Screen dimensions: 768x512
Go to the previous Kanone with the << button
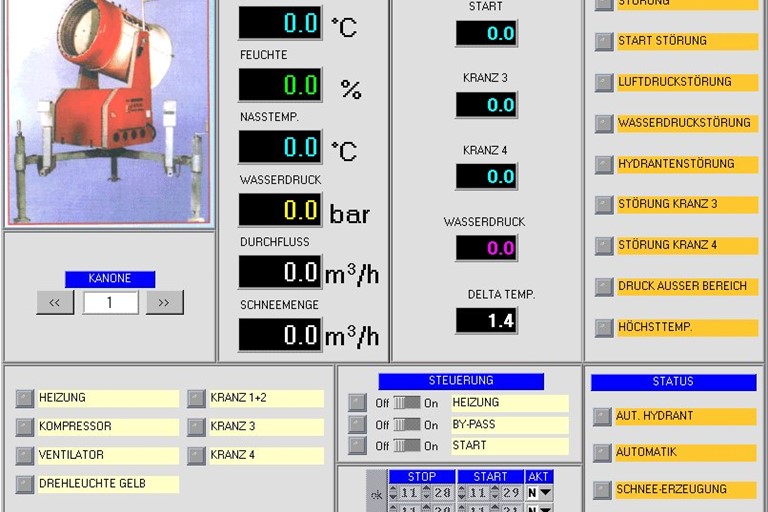(55, 302)
